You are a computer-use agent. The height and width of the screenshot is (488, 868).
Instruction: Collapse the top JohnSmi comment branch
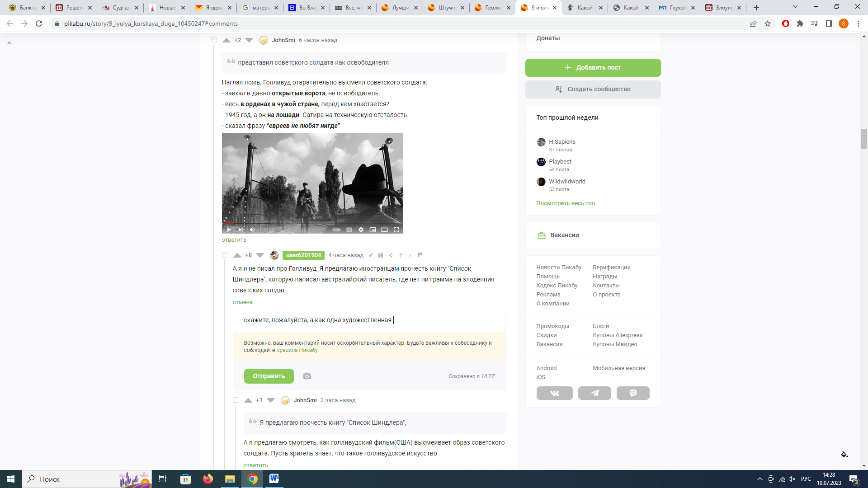click(214, 40)
